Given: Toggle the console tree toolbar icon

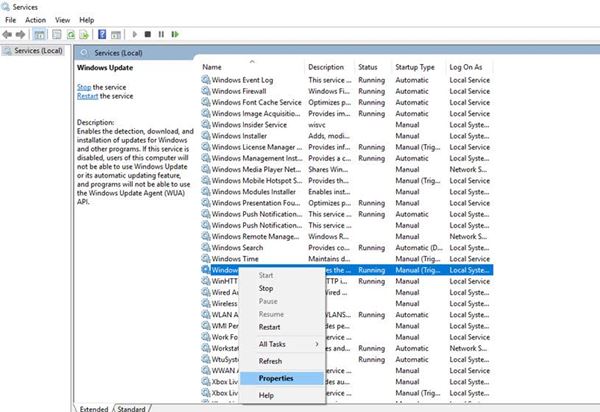Looking at the screenshot, I should pyautogui.click(x=39, y=35).
